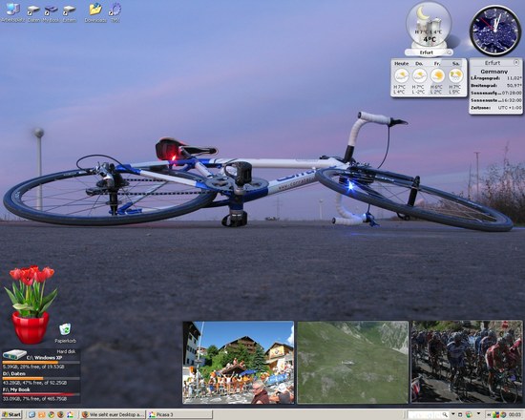Click the F:\ My Book disk usage bar
The width and height of the screenshot is (525, 420).
(x=41, y=394)
